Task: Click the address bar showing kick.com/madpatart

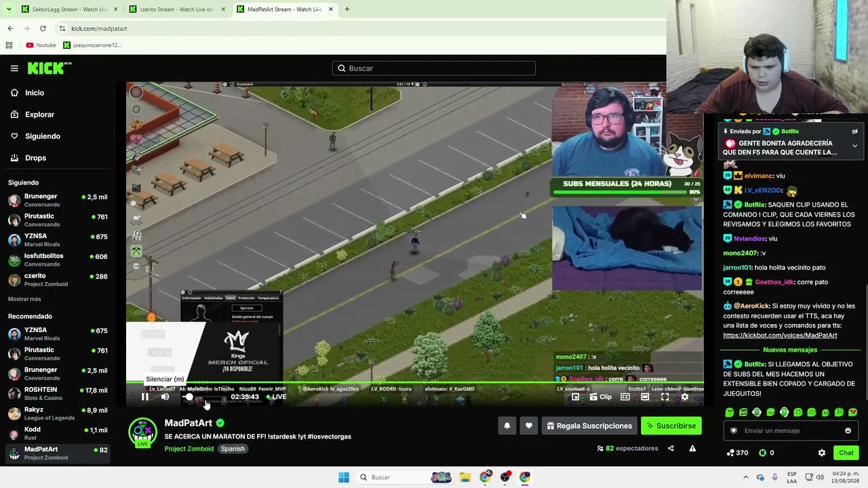Action: click(x=358, y=28)
